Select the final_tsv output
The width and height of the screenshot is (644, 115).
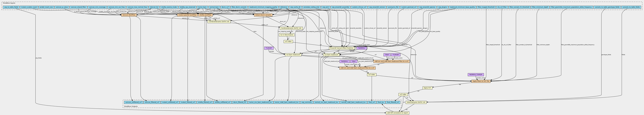tap(381, 102)
